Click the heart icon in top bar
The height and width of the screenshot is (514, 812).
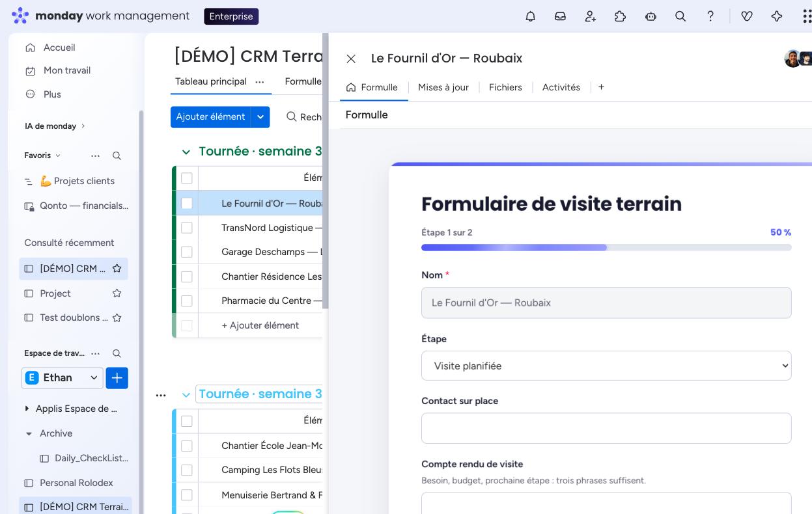[747, 16]
